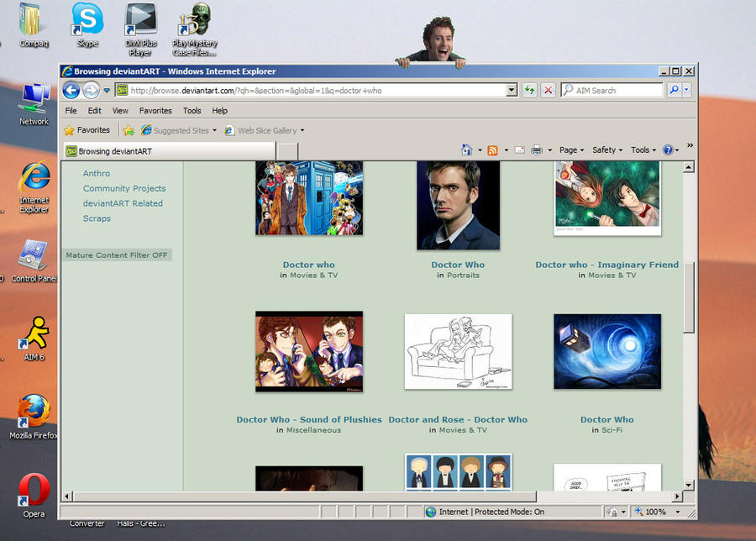The image size is (756, 541).
Task: Click horizontal scrollbar right arrow
Action: pyautogui.click(x=677, y=496)
